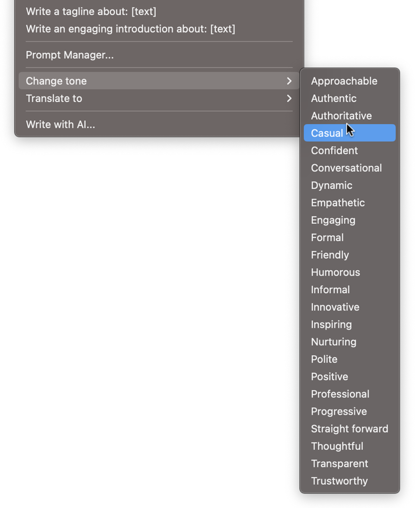Image resolution: width=420 pixels, height=508 pixels.
Task: Choose the Conversational tone
Action: pyautogui.click(x=349, y=168)
